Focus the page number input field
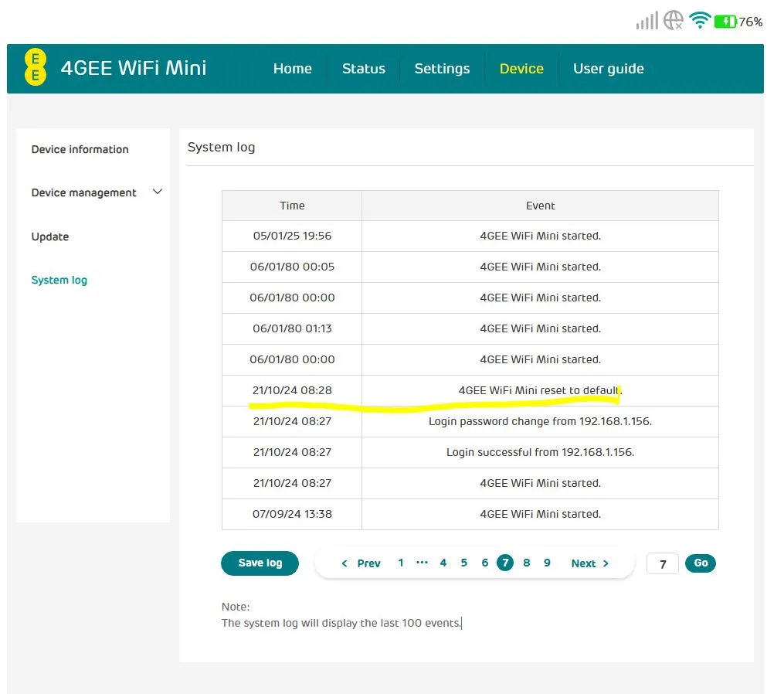The image size is (784, 694). 663,564
